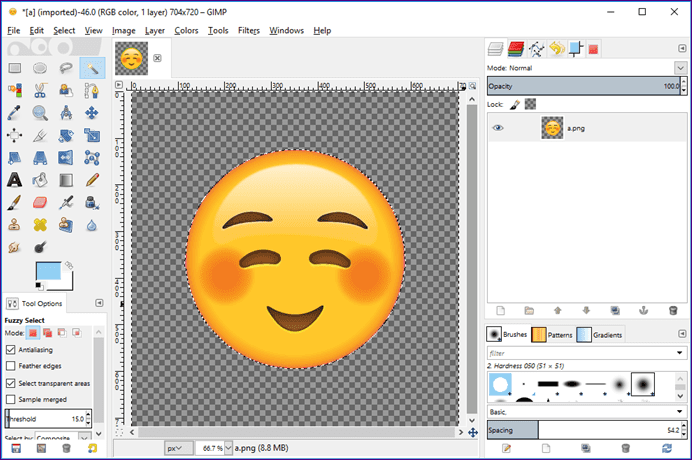Screen dimensions: 692x460
Task: Open the px unit dropdown
Action: click(179, 448)
